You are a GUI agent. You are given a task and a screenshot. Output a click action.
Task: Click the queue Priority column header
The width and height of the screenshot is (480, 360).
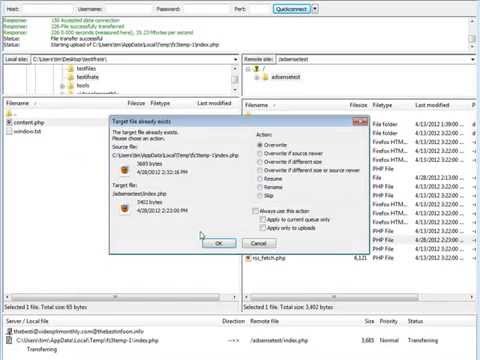[389, 321]
